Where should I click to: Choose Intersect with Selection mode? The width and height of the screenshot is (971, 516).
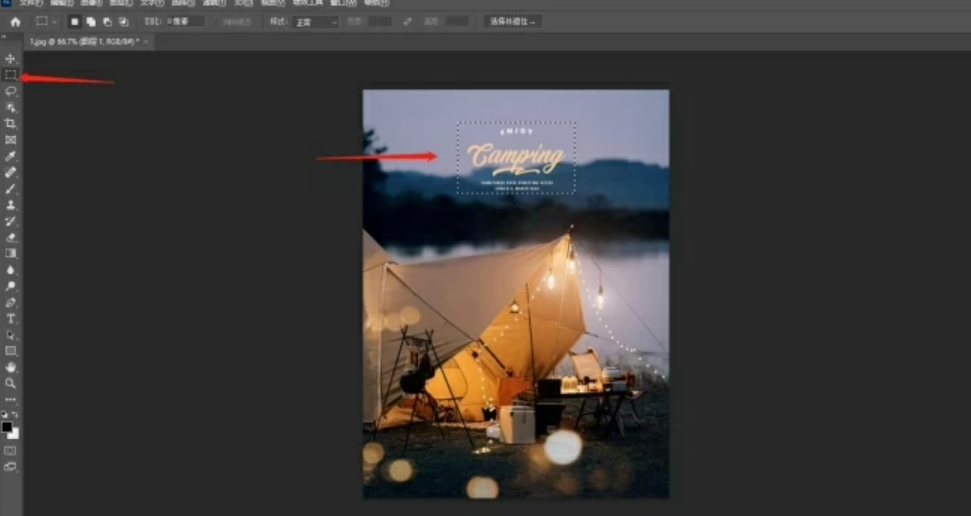click(123, 22)
